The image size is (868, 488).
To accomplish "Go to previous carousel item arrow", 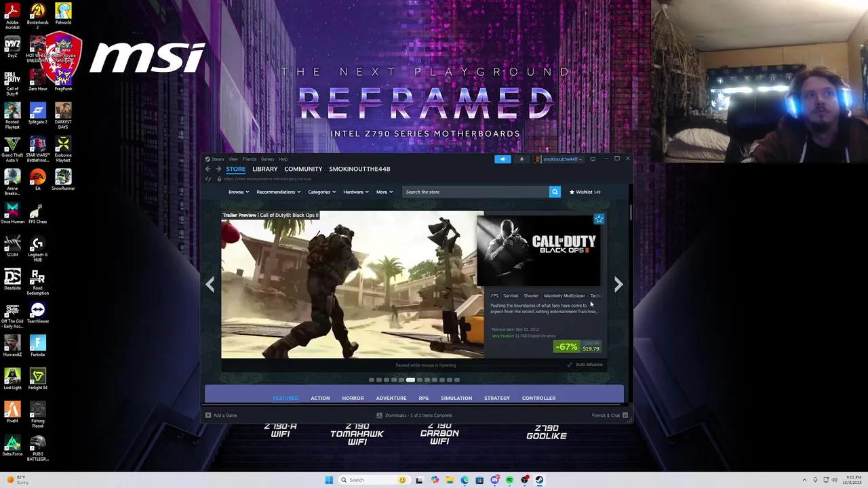I will pyautogui.click(x=210, y=285).
